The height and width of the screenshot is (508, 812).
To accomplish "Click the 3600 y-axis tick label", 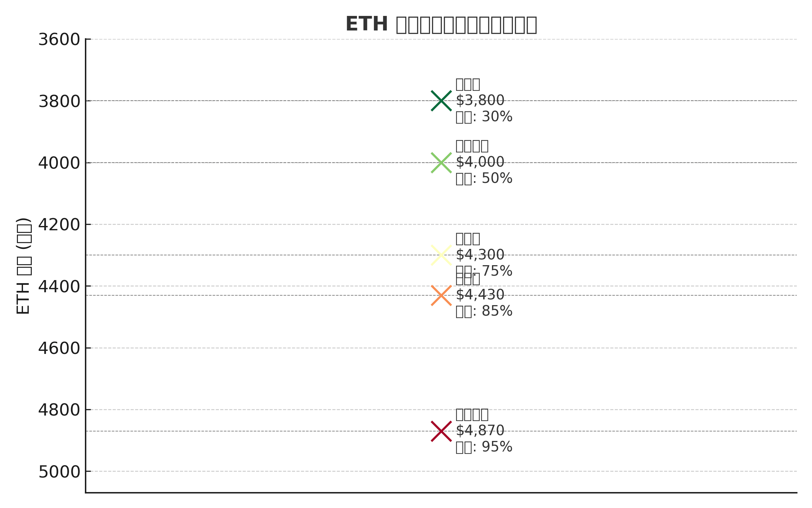I will (x=59, y=40).
